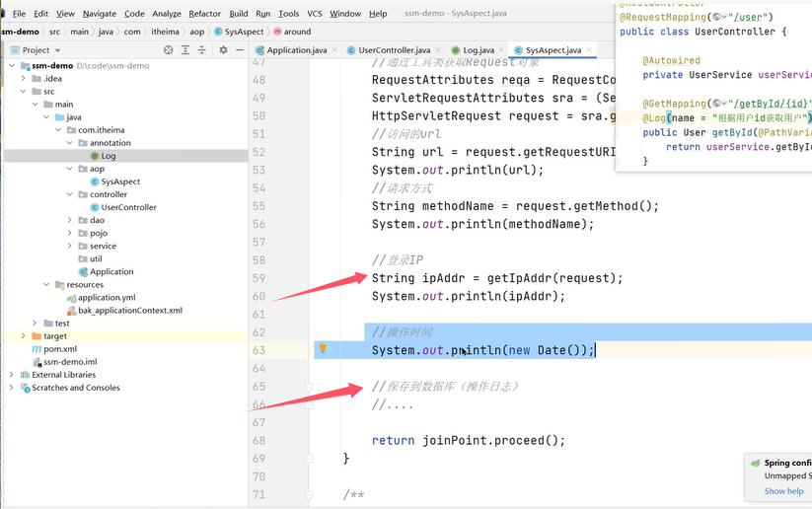The image size is (812, 509).
Task: Expand the target folder
Action: [24, 336]
